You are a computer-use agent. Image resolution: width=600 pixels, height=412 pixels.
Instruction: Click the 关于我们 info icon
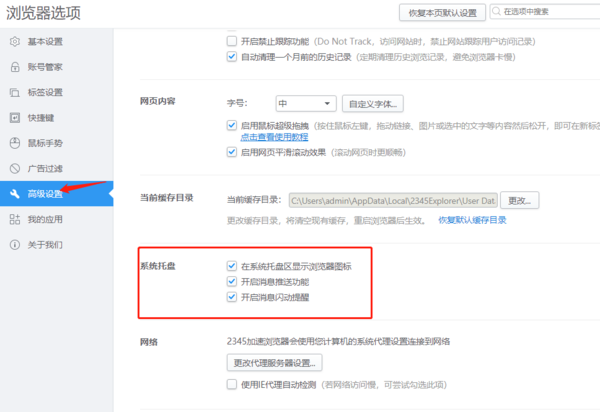15,244
